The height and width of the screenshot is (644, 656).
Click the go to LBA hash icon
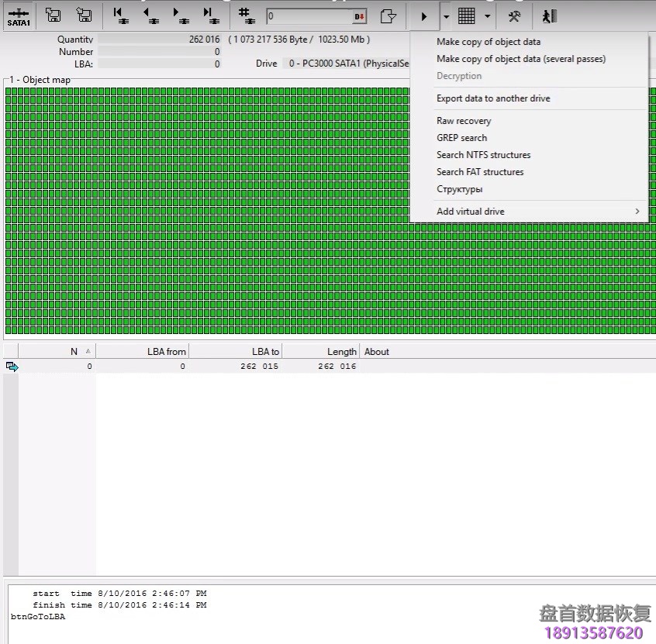click(x=245, y=15)
